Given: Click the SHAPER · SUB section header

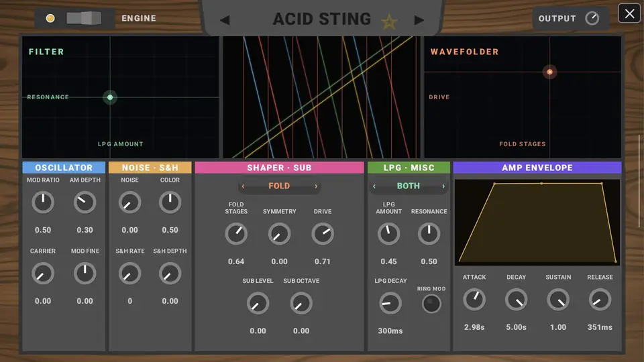Looking at the screenshot, I should coord(279,168).
